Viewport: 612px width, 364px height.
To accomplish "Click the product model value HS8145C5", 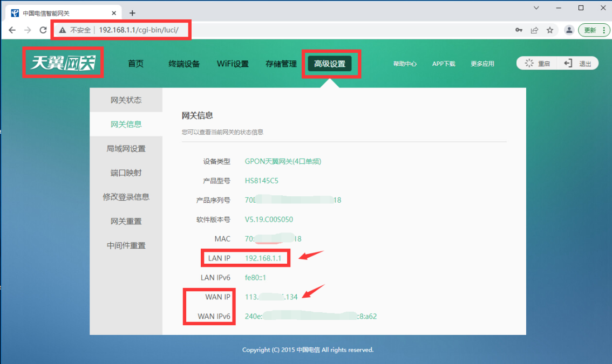I will click(x=262, y=181).
